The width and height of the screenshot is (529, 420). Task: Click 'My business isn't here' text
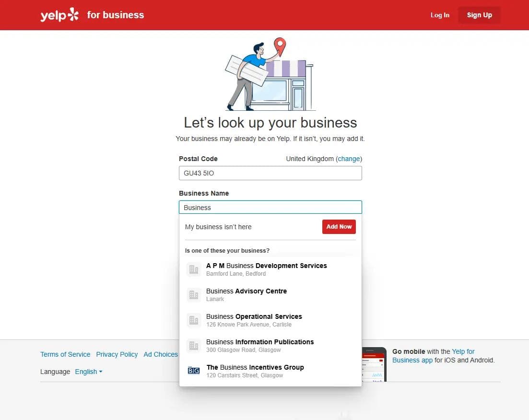(x=218, y=227)
